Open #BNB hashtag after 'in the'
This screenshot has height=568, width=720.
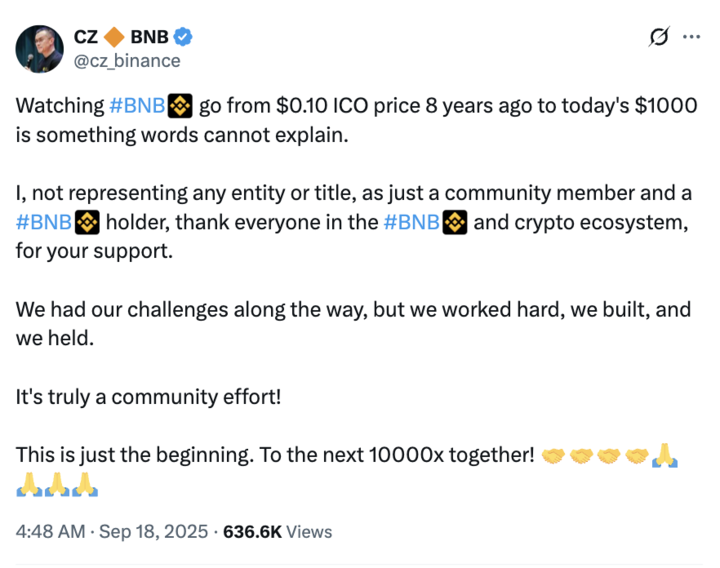pos(411,222)
